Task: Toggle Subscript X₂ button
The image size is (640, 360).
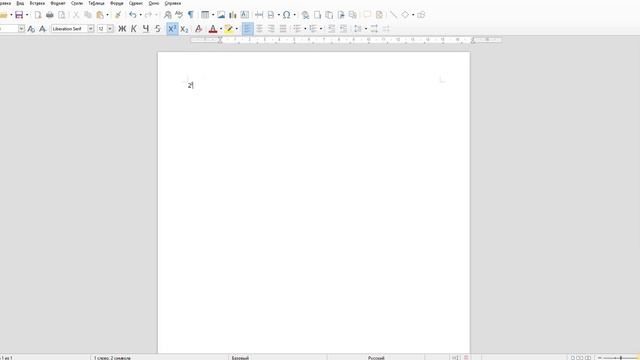Action: tap(184, 29)
